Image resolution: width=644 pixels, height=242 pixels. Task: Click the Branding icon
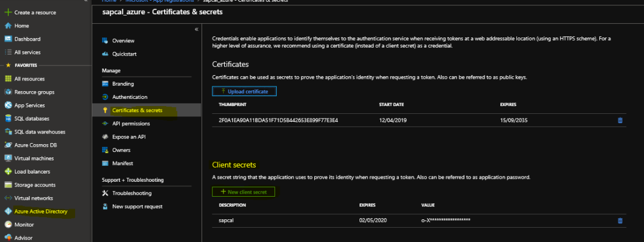point(105,84)
